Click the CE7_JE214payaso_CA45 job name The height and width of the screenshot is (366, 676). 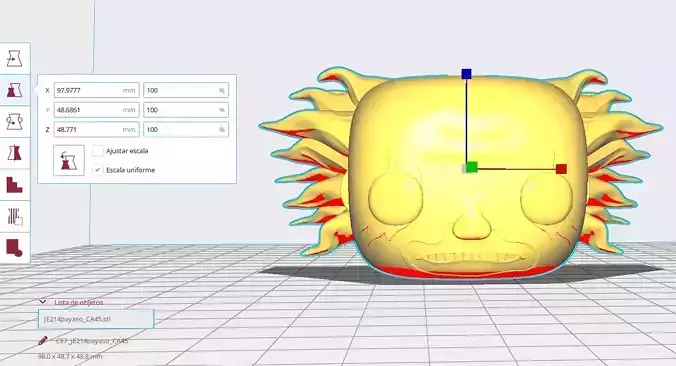point(92,341)
